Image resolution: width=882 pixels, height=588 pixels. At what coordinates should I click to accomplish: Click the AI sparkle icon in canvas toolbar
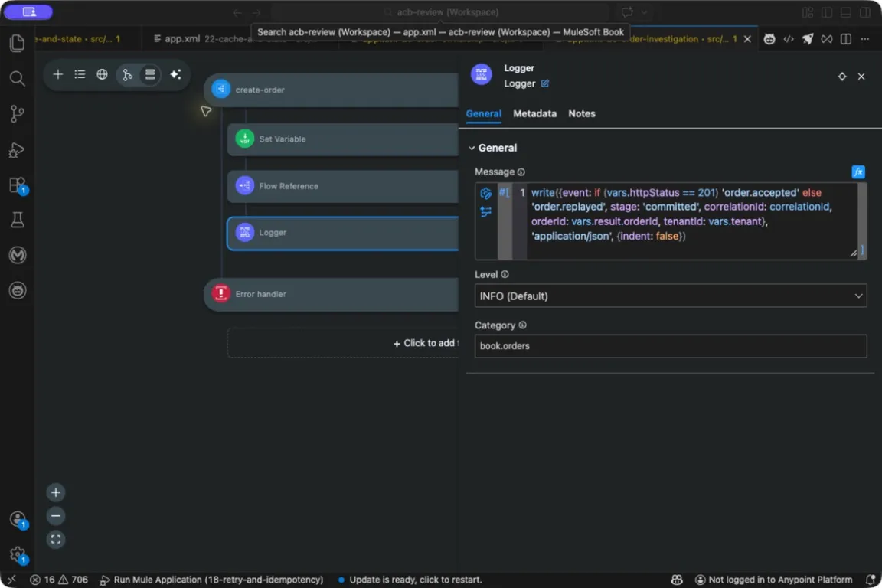tap(175, 74)
